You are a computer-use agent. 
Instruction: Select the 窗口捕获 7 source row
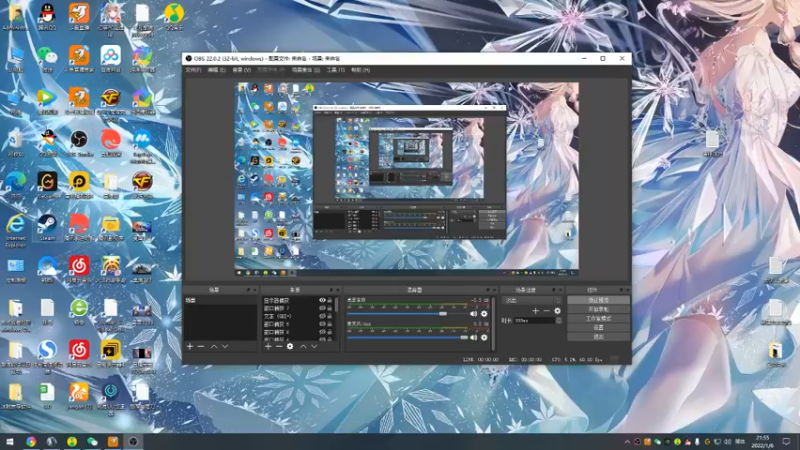tap(298, 308)
